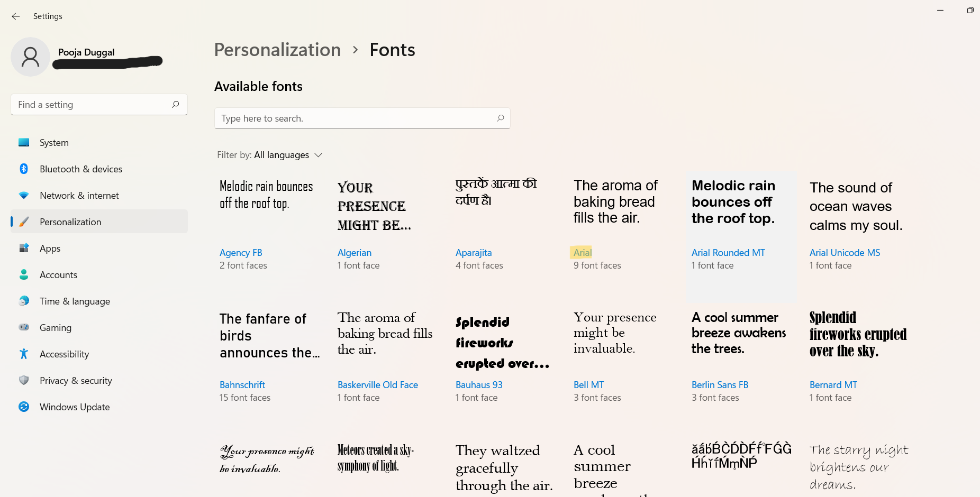This screenshot has height=497, width=980.
Task: Click the Privacy & security shield icon
Action: pyautogui.click(x=24, y=380)
